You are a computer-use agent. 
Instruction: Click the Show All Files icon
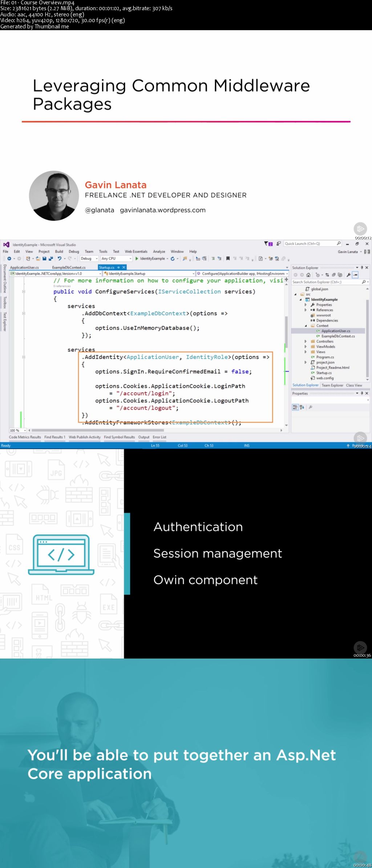pyautogui.click(x=340, y=275)
